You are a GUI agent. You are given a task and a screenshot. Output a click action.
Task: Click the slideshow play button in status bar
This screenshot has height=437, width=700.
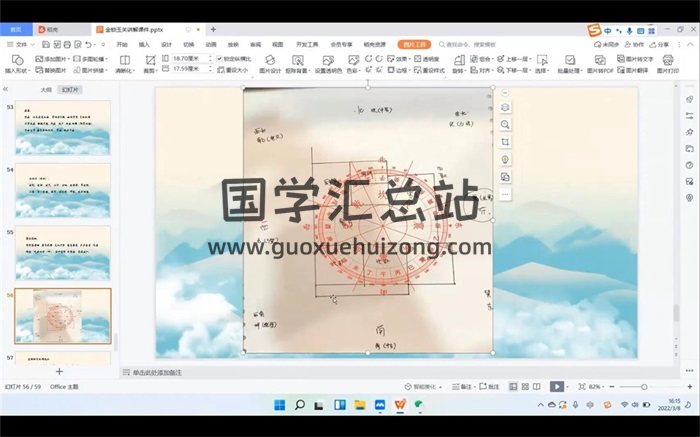pyautogui.click(x=557, y=387)
